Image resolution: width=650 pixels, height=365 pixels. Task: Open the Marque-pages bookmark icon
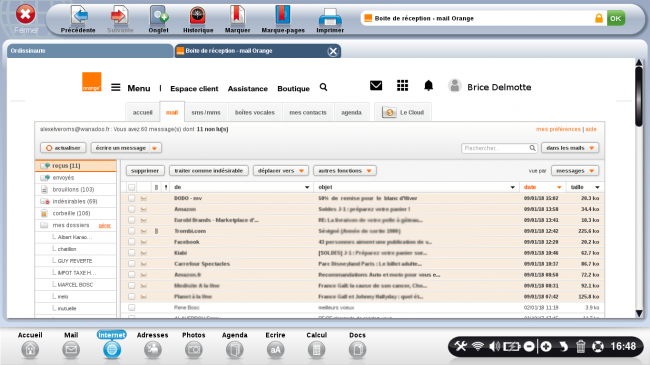[x=283, y=15]
